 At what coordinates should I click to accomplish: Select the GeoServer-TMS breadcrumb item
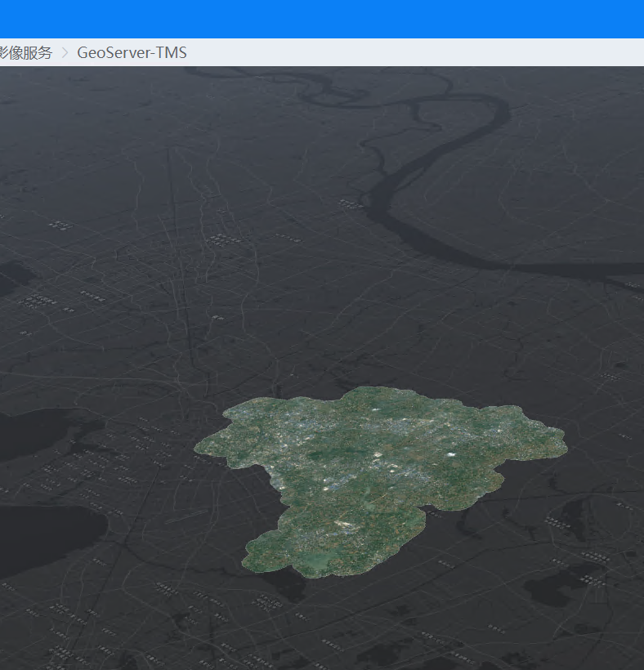(x=132, y=53)
